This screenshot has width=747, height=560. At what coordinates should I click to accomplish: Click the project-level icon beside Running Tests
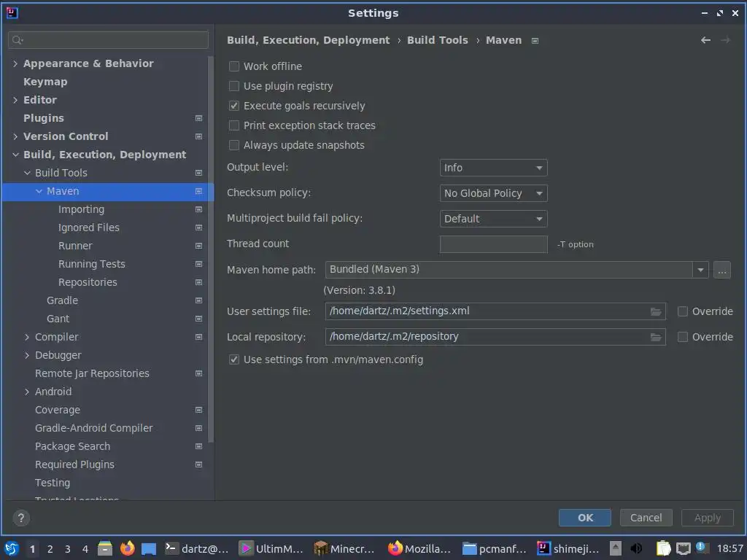[198, 264]
